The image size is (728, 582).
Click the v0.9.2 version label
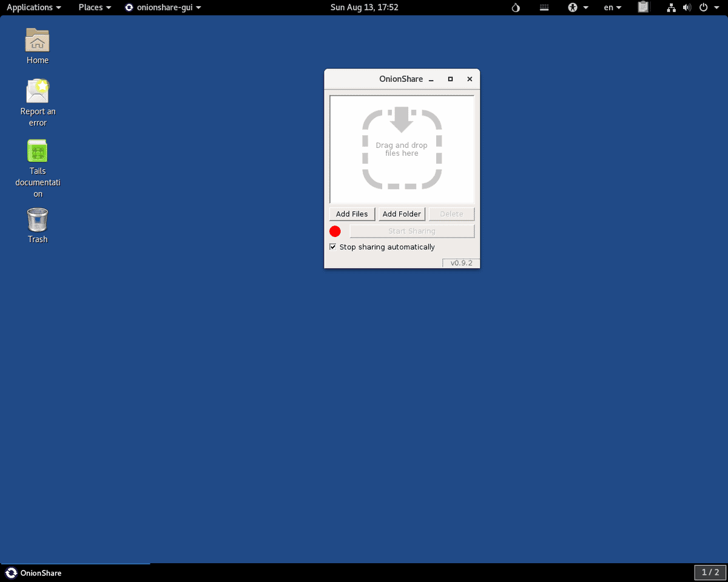pyautogui.click(x=461, y=263)
